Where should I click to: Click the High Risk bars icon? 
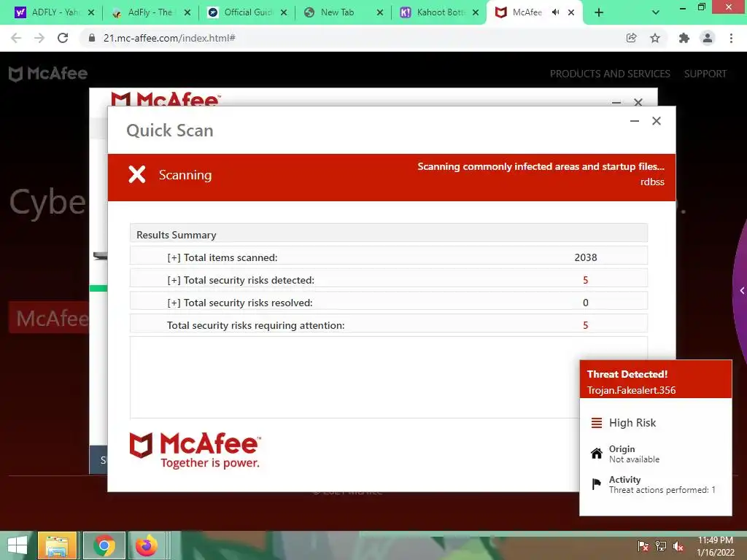click(x=597, y=423)
